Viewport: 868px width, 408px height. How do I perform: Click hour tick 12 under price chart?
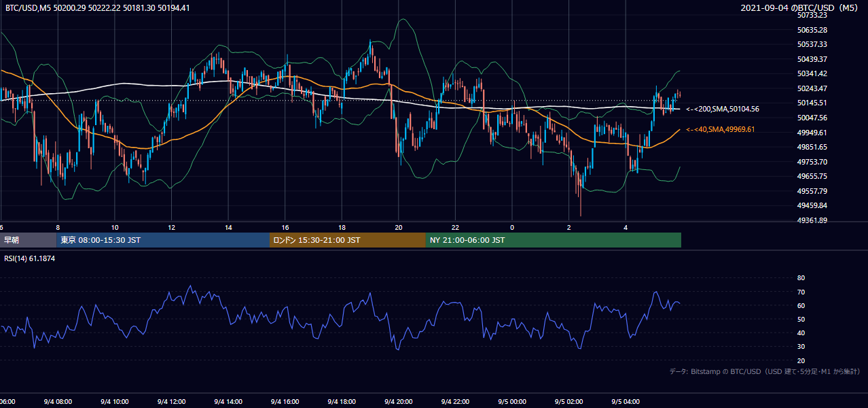[171, 228]
